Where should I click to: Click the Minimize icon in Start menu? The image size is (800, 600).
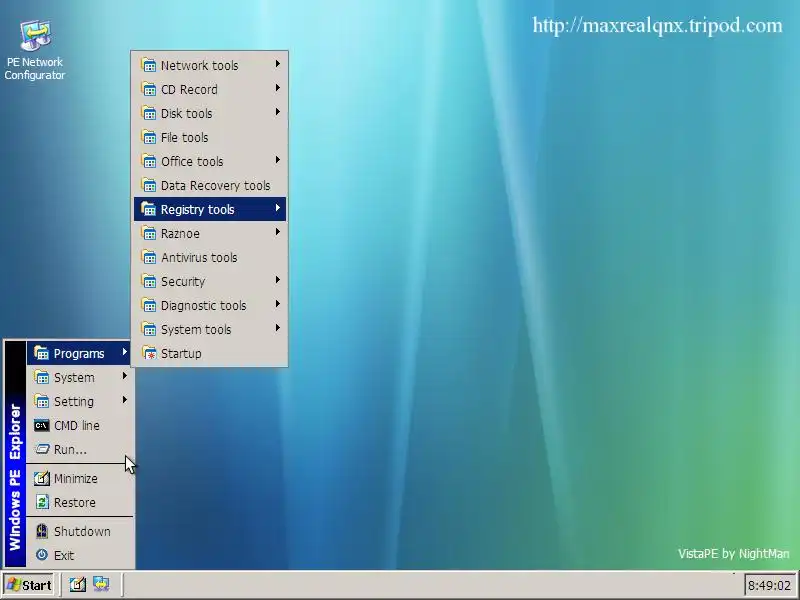click(x=41, y=478)
